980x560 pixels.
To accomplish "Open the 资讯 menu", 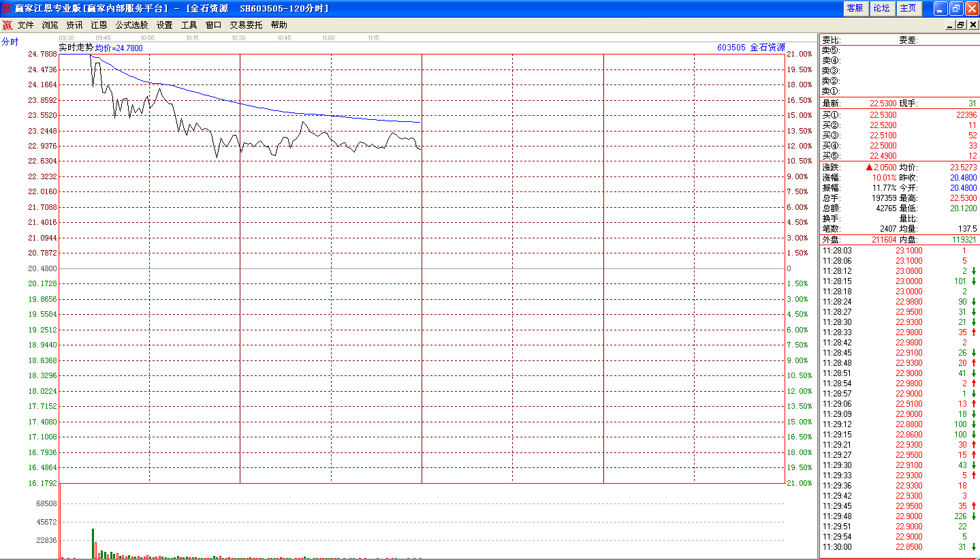I will (74, 25).
